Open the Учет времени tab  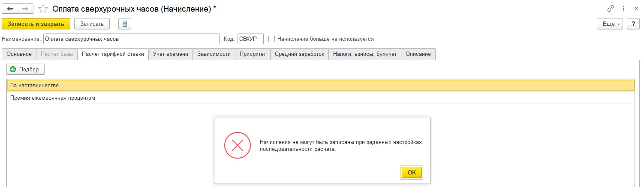[171, 54]
